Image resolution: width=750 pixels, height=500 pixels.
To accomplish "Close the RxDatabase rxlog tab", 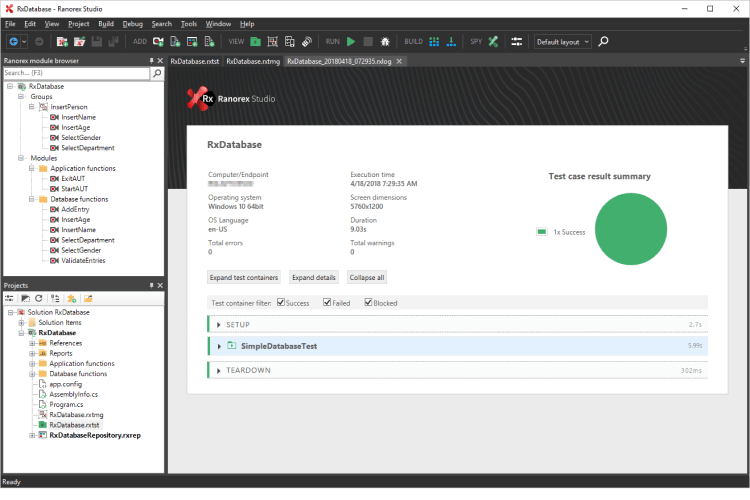I will 399,61.
